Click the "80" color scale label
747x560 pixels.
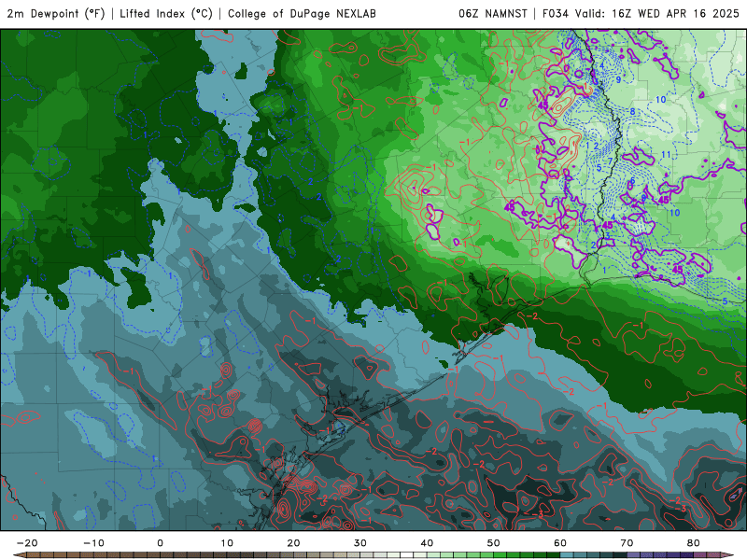(x=694, y=543)
